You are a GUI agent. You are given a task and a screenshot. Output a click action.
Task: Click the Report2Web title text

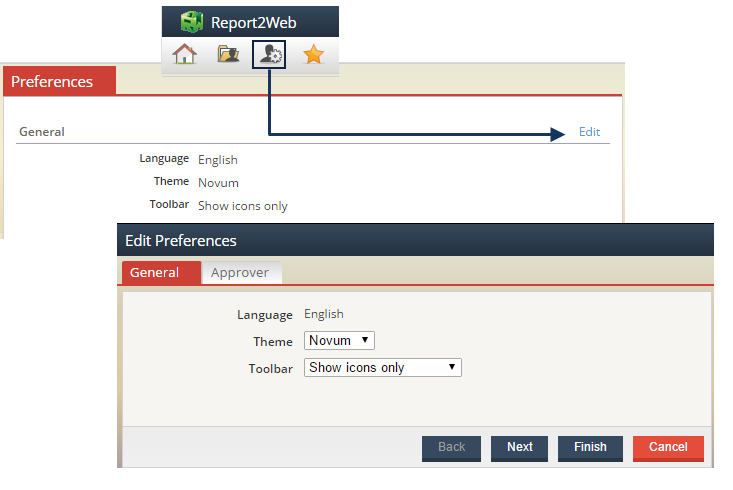click(x=253, y=22)
